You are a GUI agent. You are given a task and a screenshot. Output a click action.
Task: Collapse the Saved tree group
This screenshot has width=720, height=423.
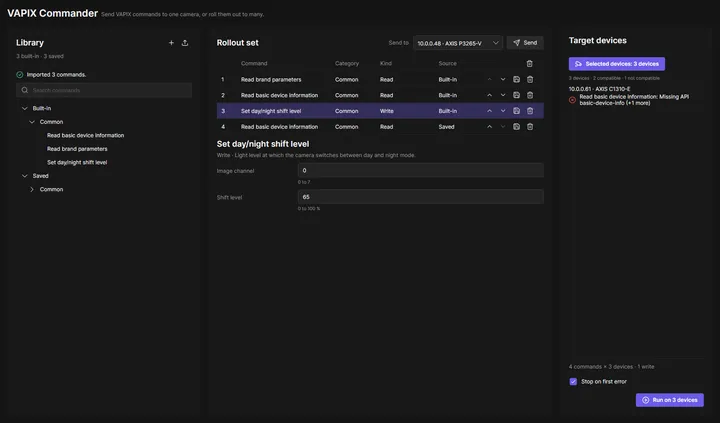[25, 176]
